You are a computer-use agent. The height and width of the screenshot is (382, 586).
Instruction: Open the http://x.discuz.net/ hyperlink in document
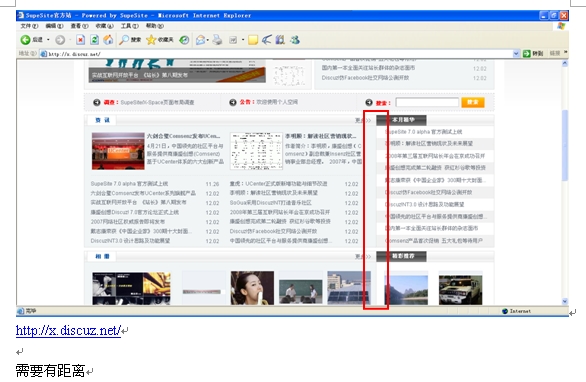[x=68, y=330]
